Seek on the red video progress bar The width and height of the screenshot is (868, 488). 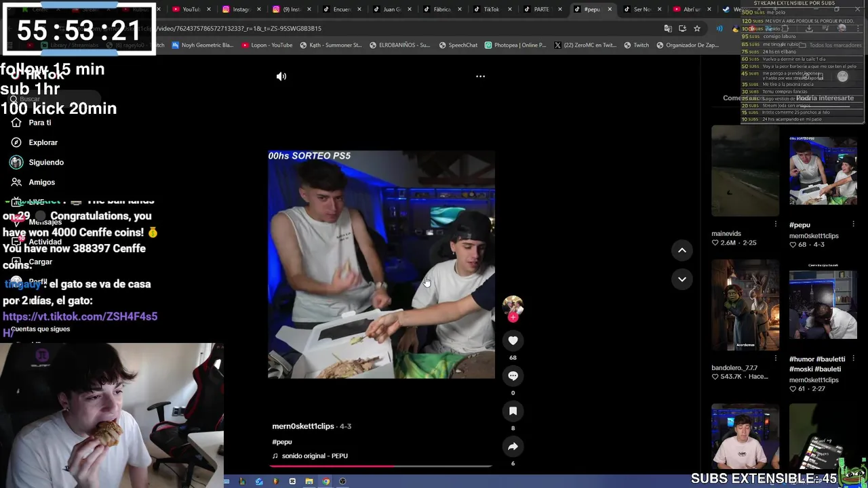point(381,466)
